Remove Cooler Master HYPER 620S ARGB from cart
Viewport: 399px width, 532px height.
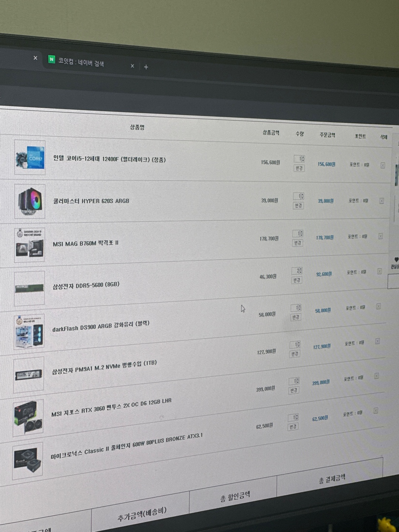coord(382,201)
